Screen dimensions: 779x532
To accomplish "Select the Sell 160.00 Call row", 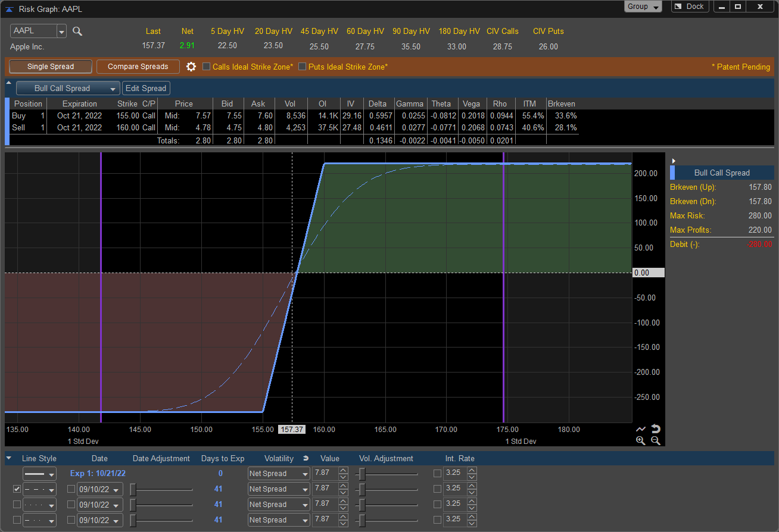I will (x=294, y=127).
